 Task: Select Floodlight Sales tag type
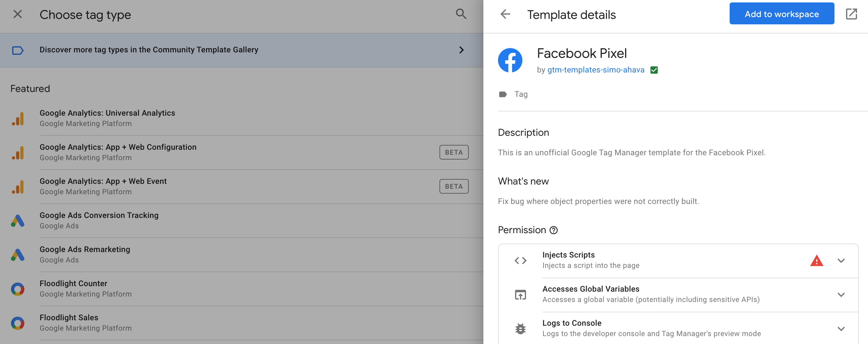click(x=242, y=323)
